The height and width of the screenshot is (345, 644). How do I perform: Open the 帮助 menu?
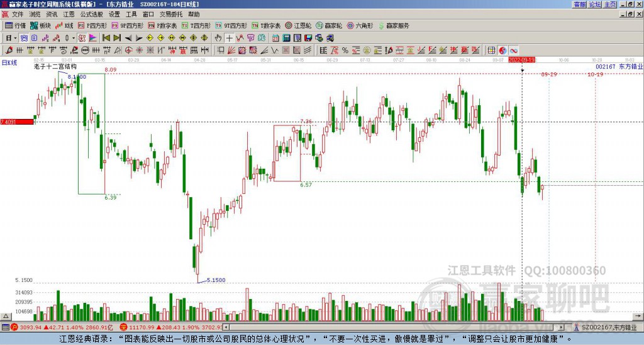point(194,14)
